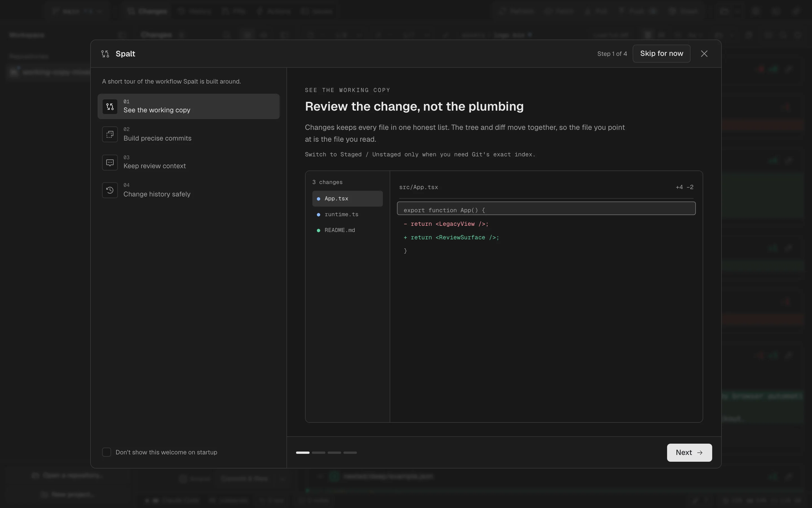Click the Step 1 of 4 label
Viewport: 812px width, 508px height.
(612, 54)
